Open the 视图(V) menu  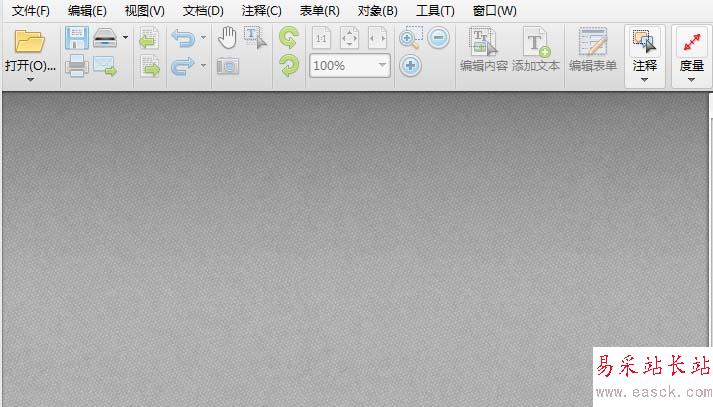pyautogui.click(x=145, y=10)
